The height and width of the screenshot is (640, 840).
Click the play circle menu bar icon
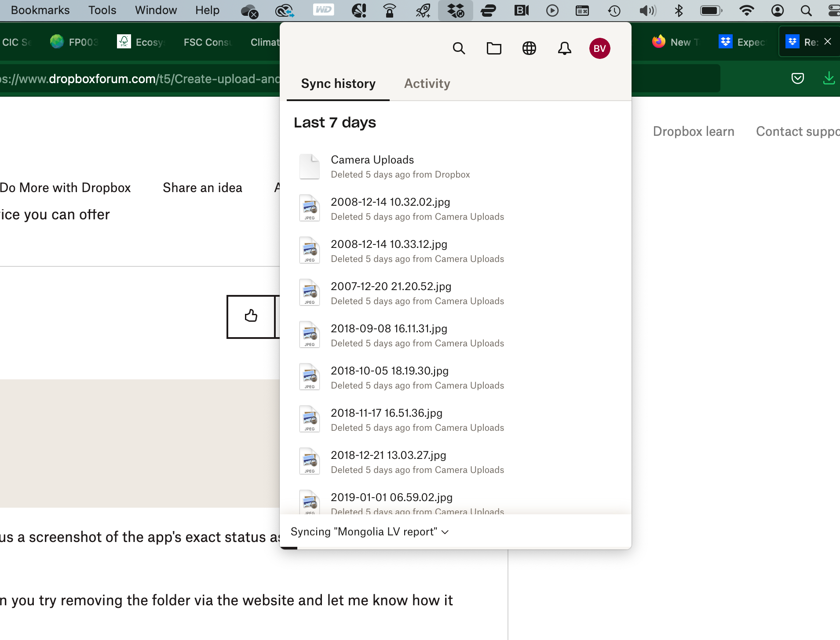(552, 11)
